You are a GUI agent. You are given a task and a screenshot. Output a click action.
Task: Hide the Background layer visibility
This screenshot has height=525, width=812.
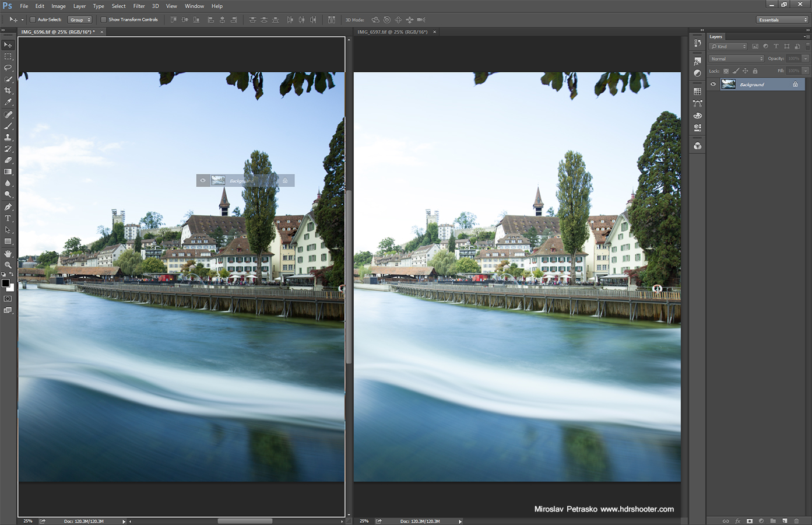click(713, 83)
